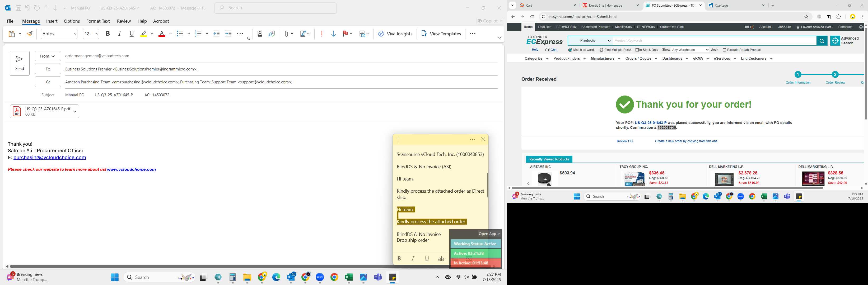The width and height of the screenshot is (868, 285).
Task: Click the Subject field text
Action: (x=117, y=95)
